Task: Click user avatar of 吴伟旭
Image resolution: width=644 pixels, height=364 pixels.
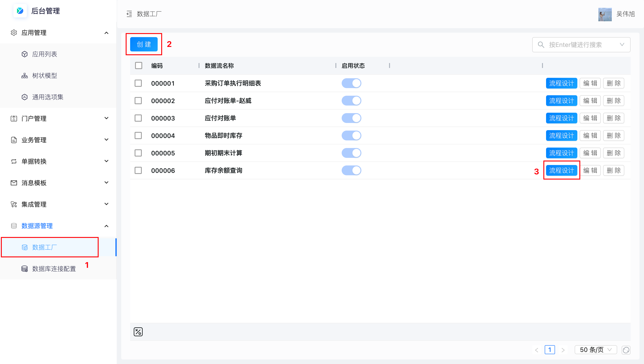Action: tap(604, 14)
